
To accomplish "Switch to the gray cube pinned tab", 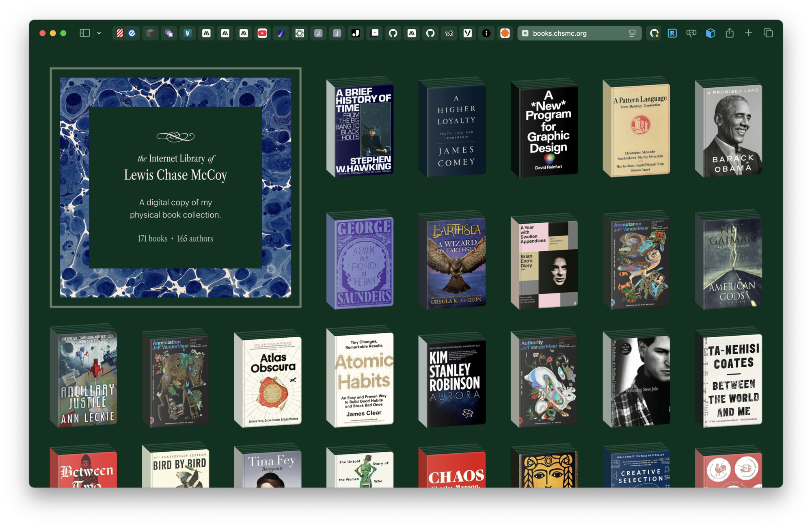I will [150, 33].
